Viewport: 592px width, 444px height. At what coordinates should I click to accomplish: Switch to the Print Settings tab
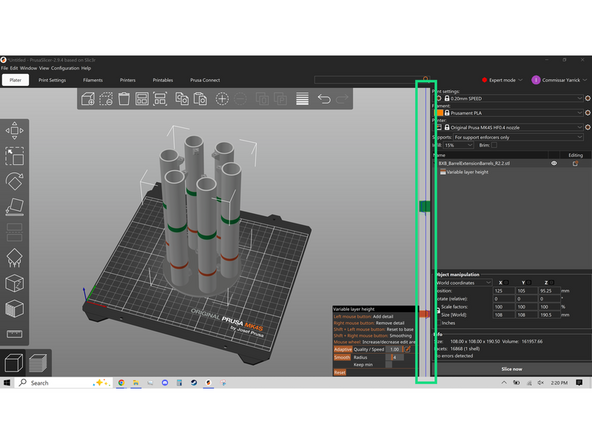[52, 80]
